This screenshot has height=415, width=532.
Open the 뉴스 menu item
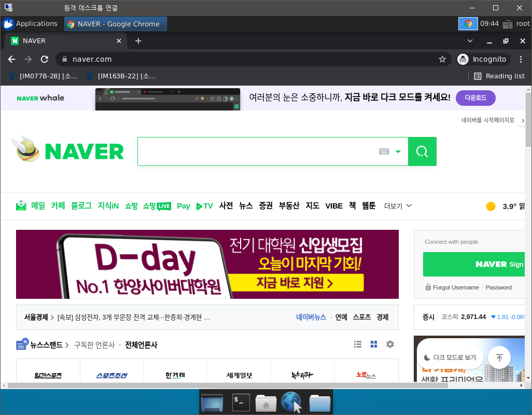coord(246,205)
